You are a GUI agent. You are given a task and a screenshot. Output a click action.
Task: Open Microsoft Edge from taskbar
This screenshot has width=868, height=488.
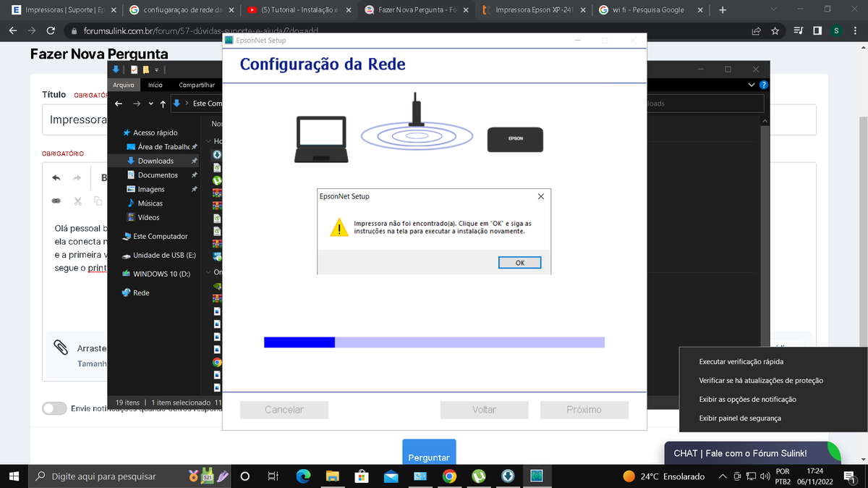point(303,476)
